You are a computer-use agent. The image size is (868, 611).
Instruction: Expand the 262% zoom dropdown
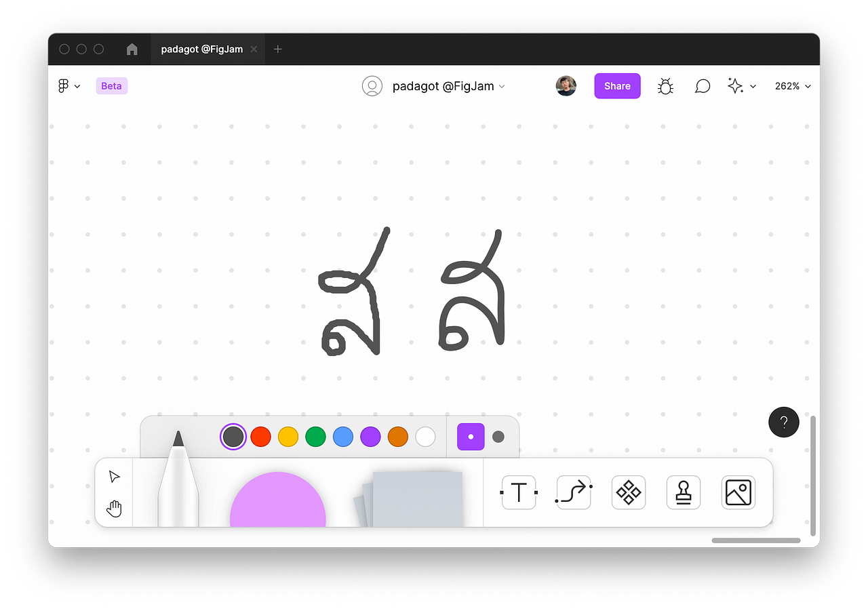(x=793, y=86)
